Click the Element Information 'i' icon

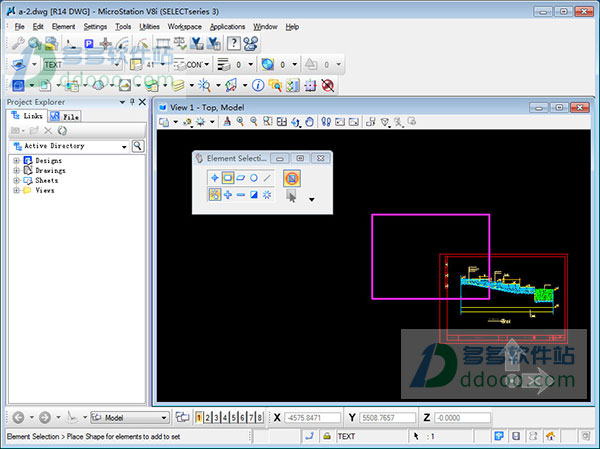tap(258, 85)
